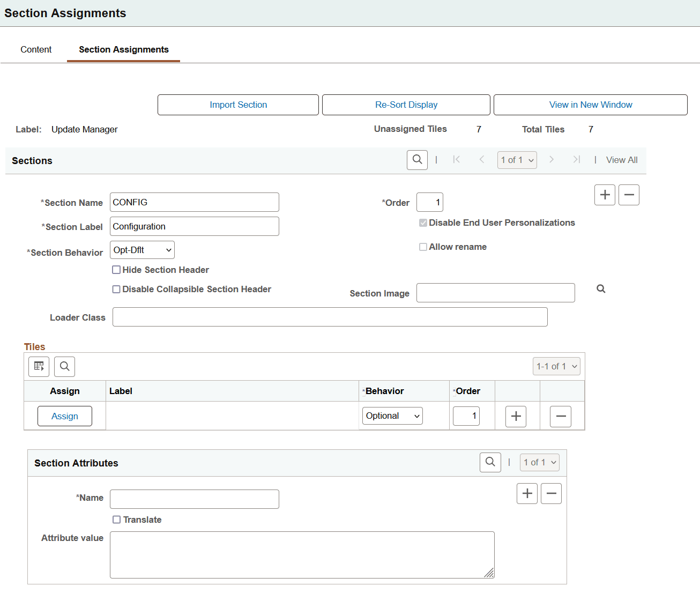Check Disable Collapsible Section Header
Viewport: 700px width, 593px height.
point(116,289)
